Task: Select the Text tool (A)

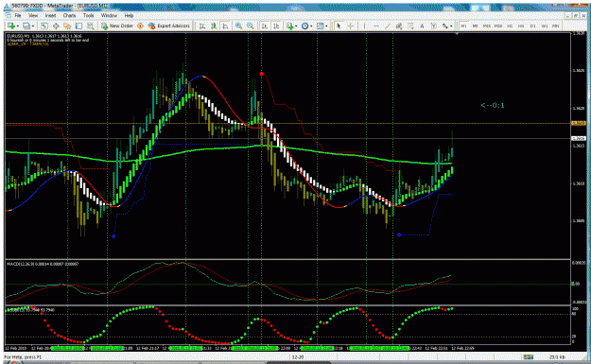Action: [x=422, y=26]
